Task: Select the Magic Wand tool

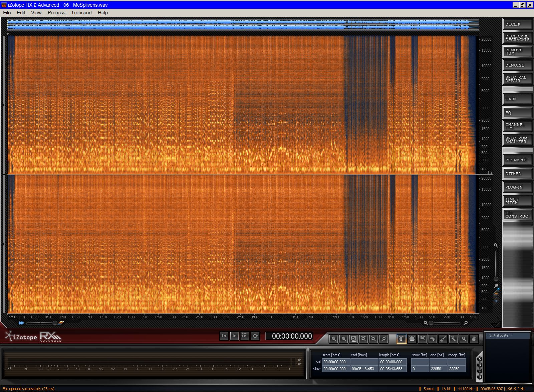Action: (453, 339)
